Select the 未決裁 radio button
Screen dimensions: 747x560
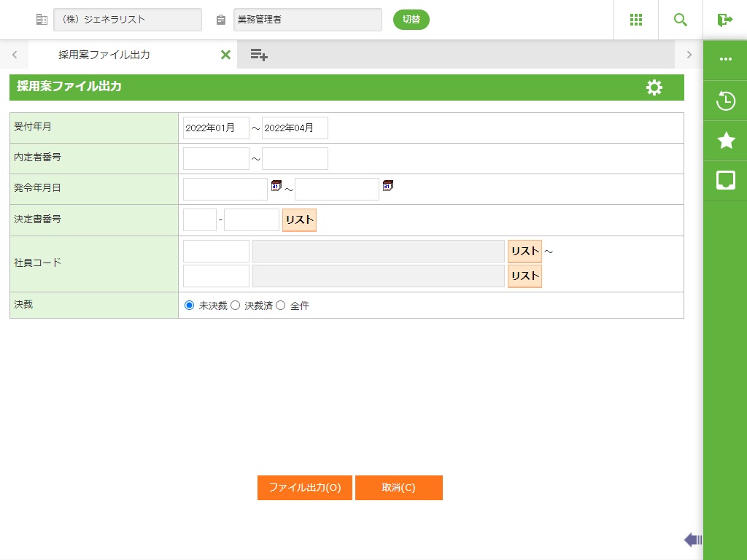[x=190, y=306]
